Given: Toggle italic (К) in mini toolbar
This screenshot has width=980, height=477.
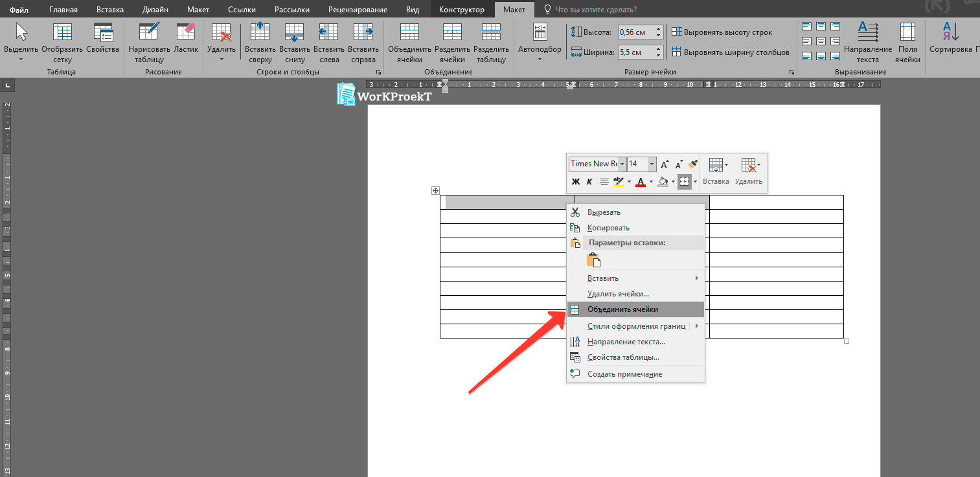Looking at the screenshot, I should (589, 182).
